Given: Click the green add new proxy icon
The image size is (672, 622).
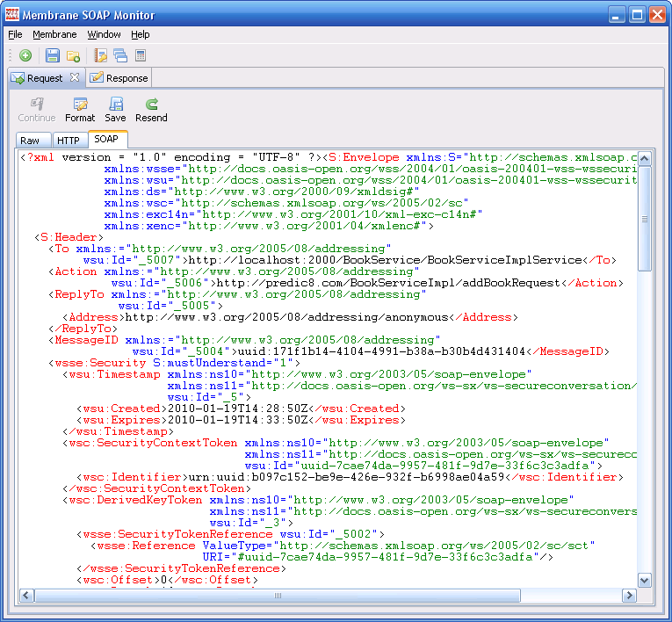Looking at the screenshot, I should click(x=25, y=55).
